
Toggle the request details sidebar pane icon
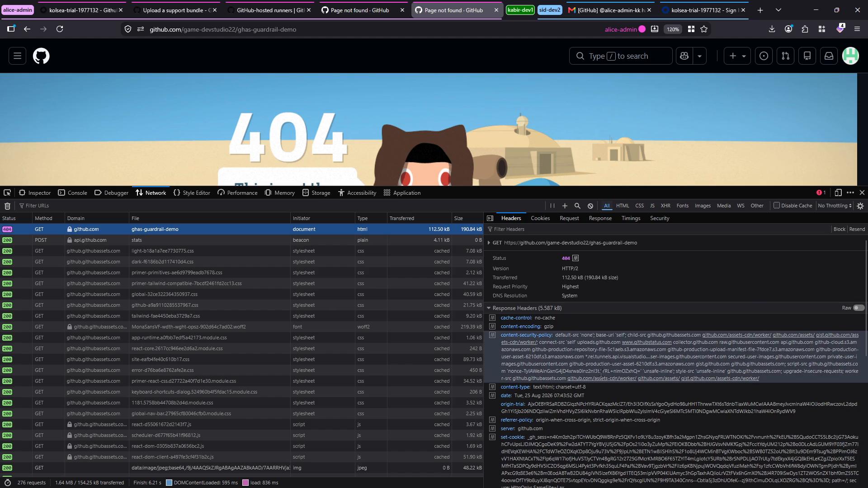click(490, 218)
